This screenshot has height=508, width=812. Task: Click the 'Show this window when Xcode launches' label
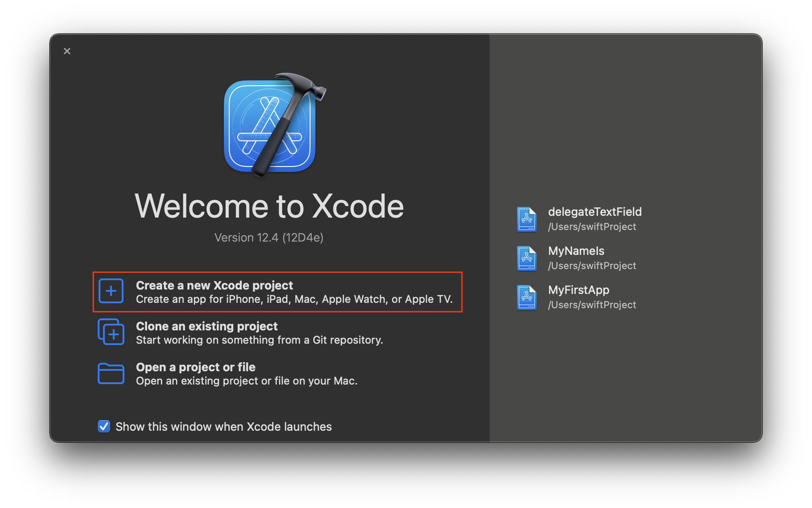[223, 427]
